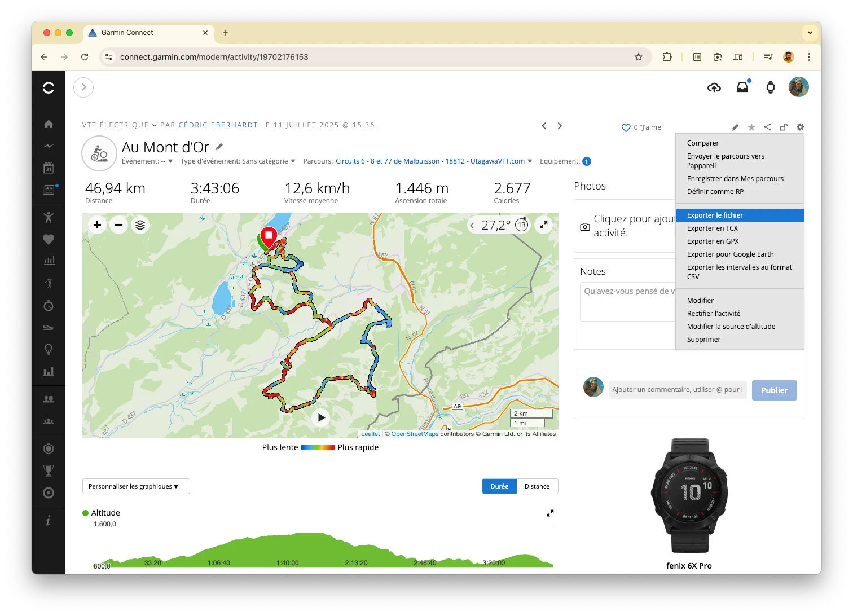853x616 pixels.
Task: Select Exporter le fichier menu item
Action: pyautogui.click(x=740, y=215)
